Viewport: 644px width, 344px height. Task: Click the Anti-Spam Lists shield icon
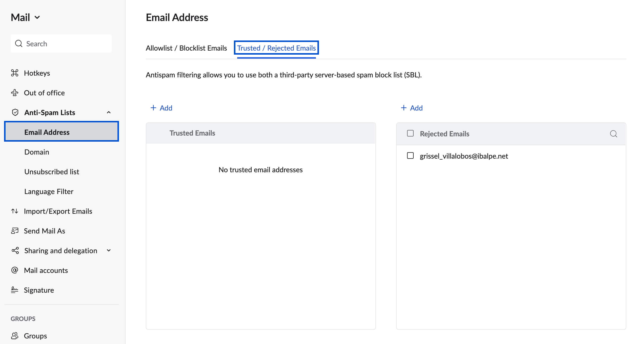tap(15, 112)
